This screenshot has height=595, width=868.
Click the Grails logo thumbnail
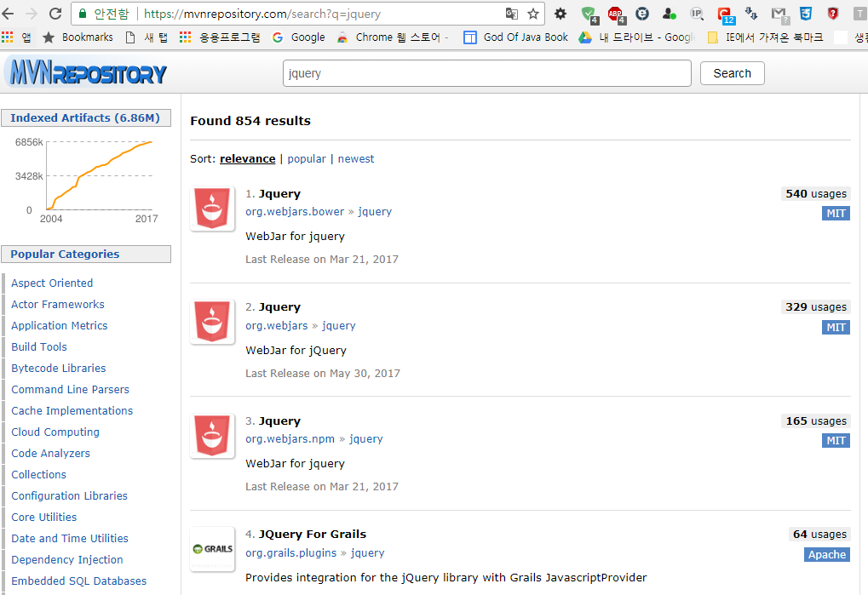click(x=212, y=549)
